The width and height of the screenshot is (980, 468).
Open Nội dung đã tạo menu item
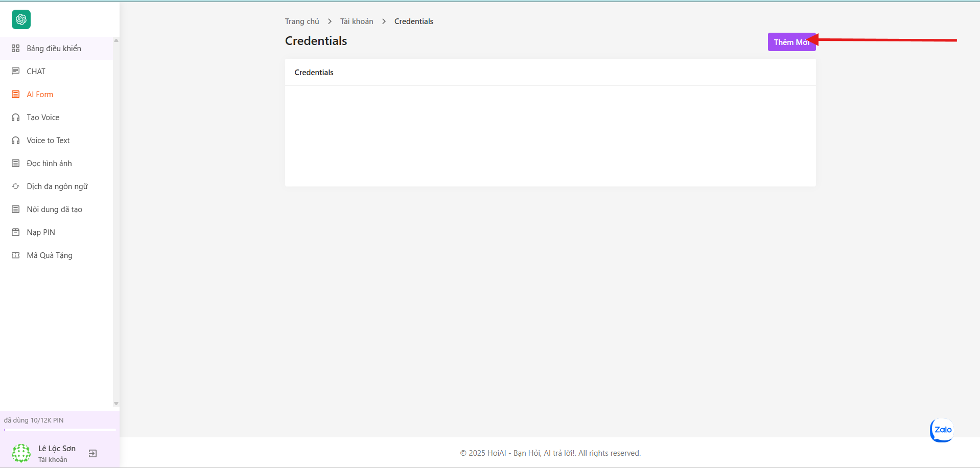54,209
